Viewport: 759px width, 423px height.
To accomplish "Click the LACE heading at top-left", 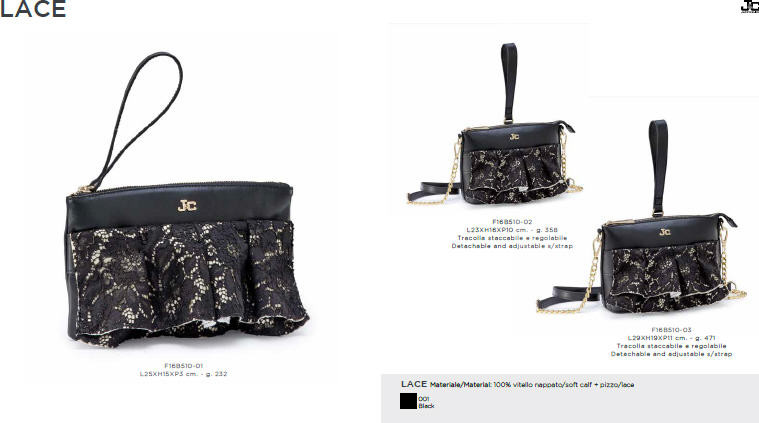I will pyautogui.click(x=33, y=9).
